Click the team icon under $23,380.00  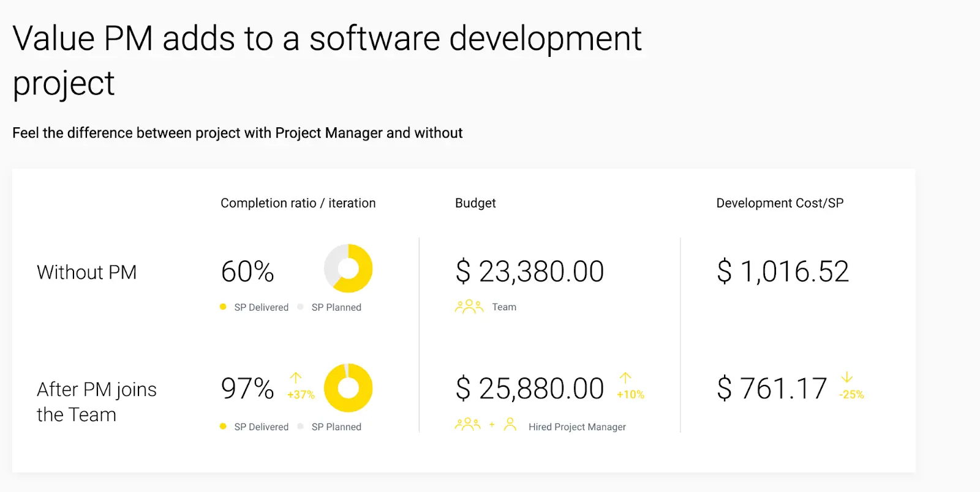[x=469, y=307]
